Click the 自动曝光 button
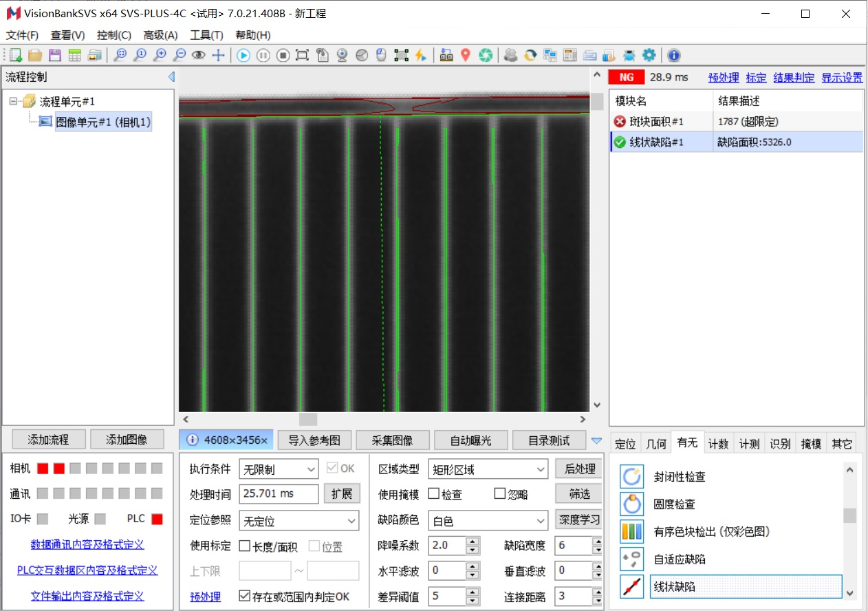868x611 pixels. 471,440
